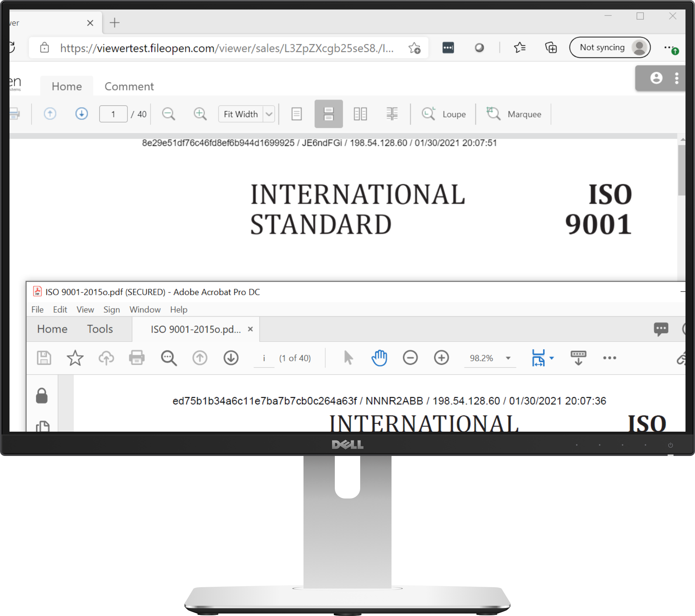Click the page number field in web viewer

[113, 114]
